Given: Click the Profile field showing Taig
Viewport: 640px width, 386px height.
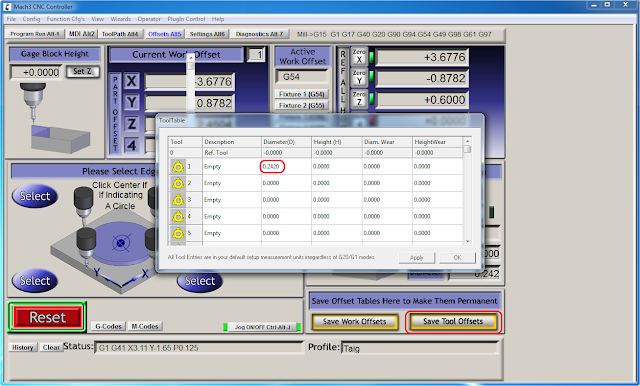Looking at the screenshot, I should [x=420, y=348].
